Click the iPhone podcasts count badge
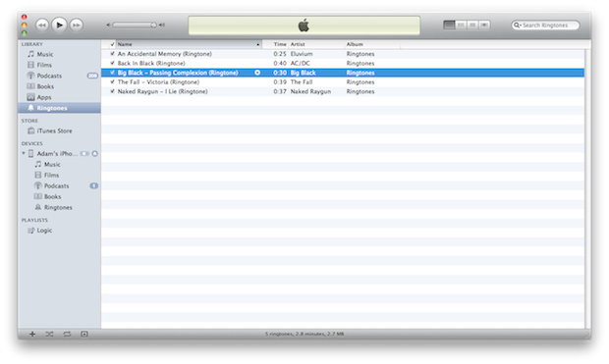Screen dimensions: 609x364 93,185
